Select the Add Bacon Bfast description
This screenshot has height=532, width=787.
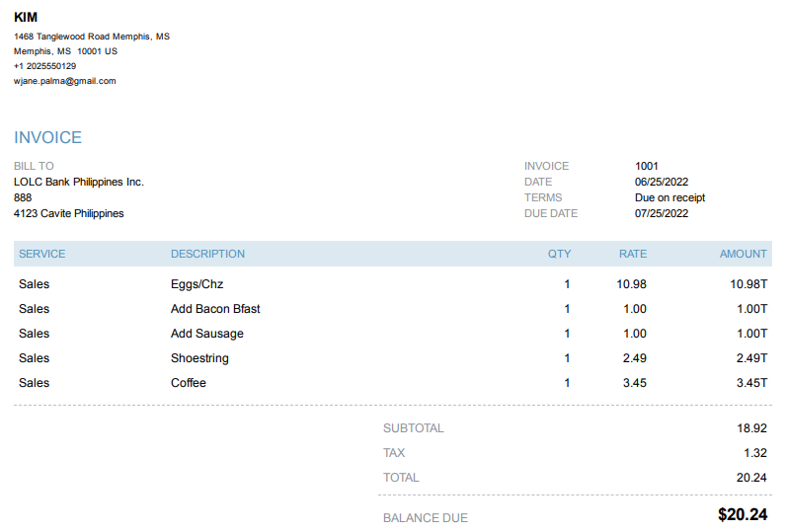(x=215, y=309)
